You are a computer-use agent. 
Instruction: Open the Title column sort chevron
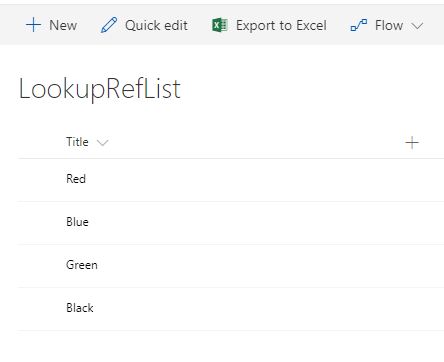click(102, 143)
